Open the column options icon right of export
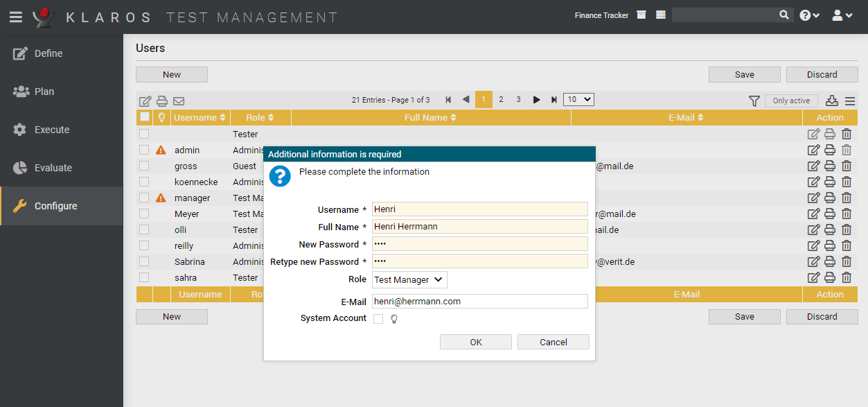The height and width of the screenshot is (407, 868). pos(851,101)
